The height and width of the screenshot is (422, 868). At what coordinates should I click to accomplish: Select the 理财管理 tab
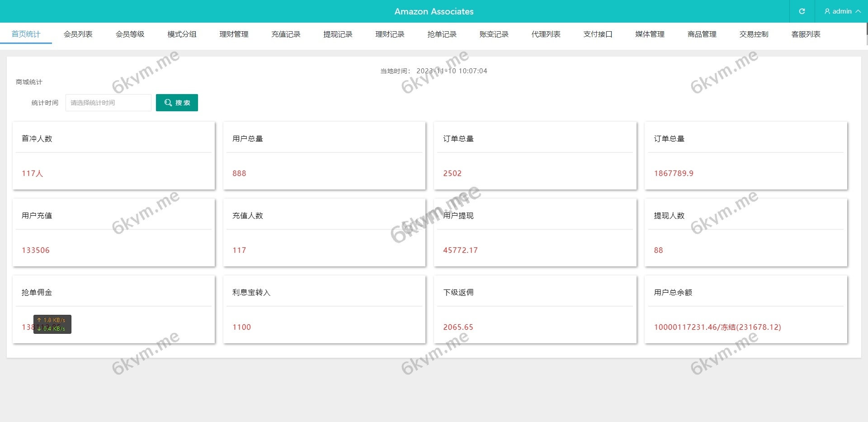coord(234,34)
